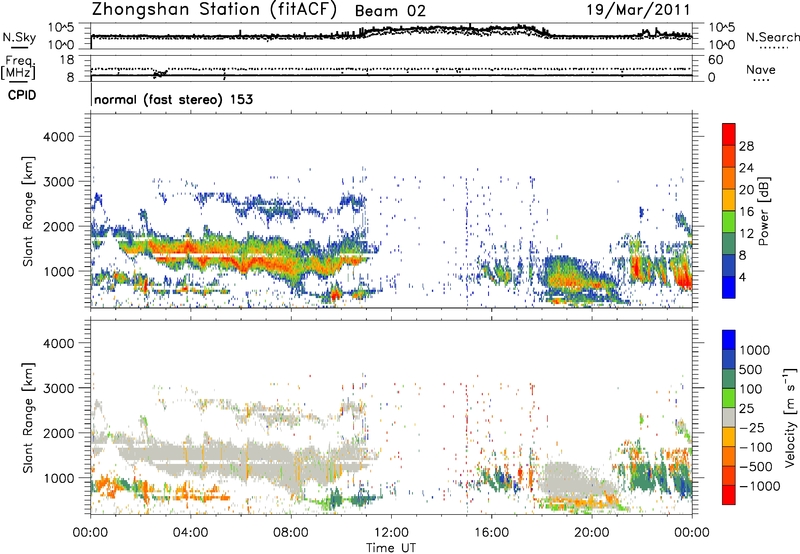Click the 'Zhongshan Station (fitACF)' title
800x554 pixels.
pos(214,9)
